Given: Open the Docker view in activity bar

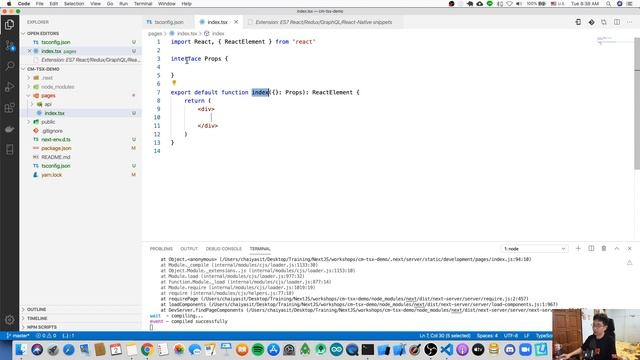Looking at the screenshot, I should [9, 129].
